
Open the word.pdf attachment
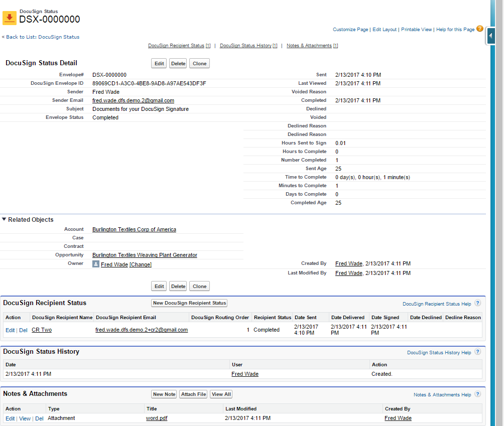coord(157,418)
